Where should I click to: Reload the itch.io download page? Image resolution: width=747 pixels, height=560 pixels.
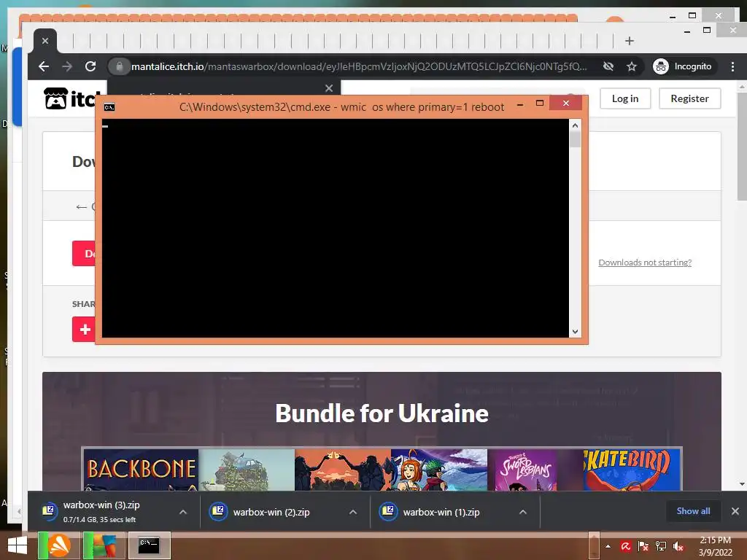90,66
